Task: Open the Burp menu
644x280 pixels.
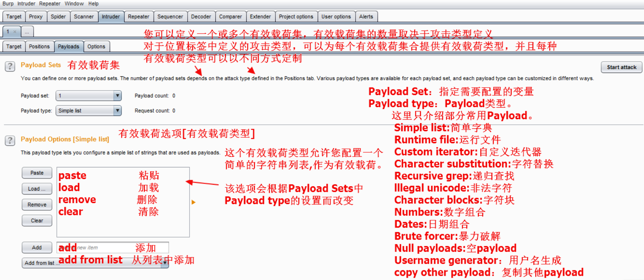Action: (x=8, y=3)
